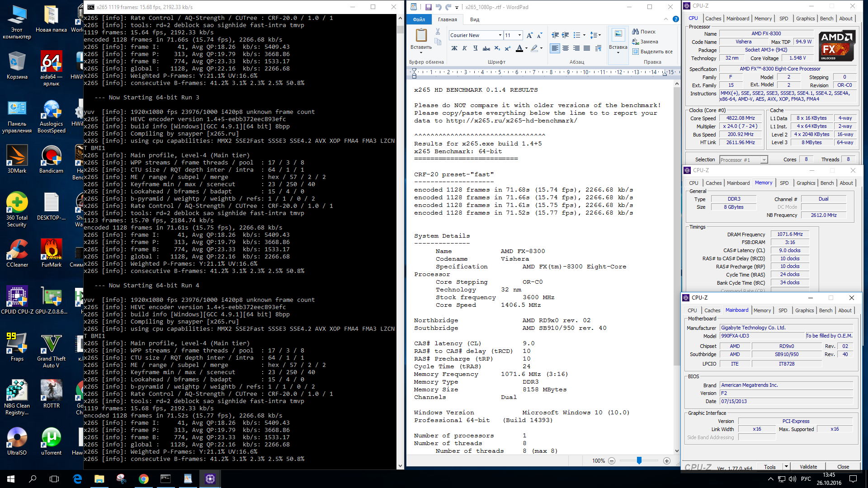Toggle underline (Ч) formatting in WordPad
Screen dimensions: 868x488
click(x=475, y=48)
